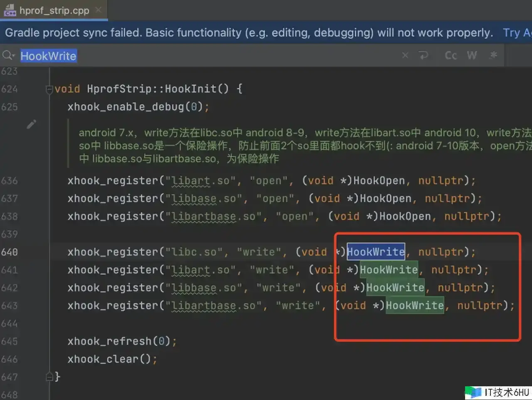Click line number 640 in gutter
The image size is (532, 400).
click(x=10, y=252)
